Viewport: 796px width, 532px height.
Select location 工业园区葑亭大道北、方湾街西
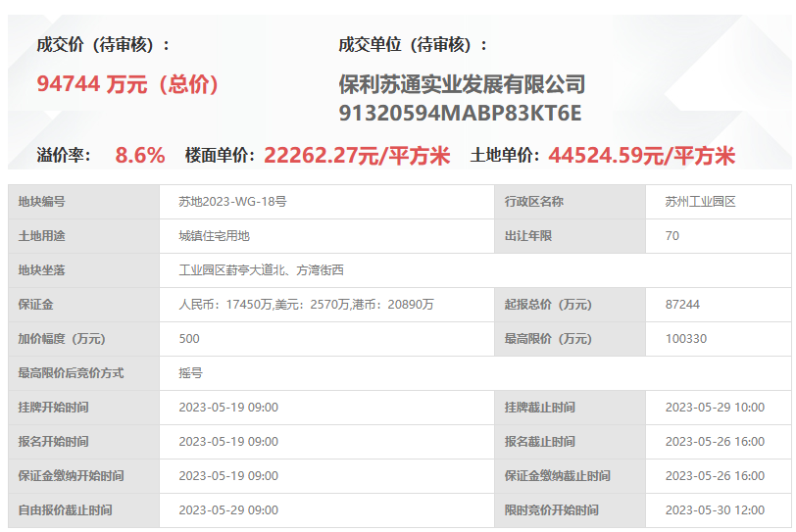261,270
